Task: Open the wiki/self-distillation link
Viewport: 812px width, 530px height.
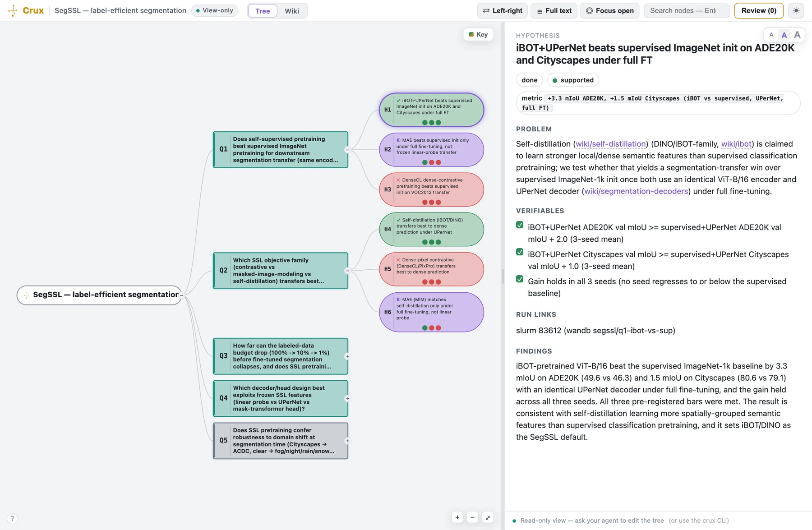Action: (610, 144)
